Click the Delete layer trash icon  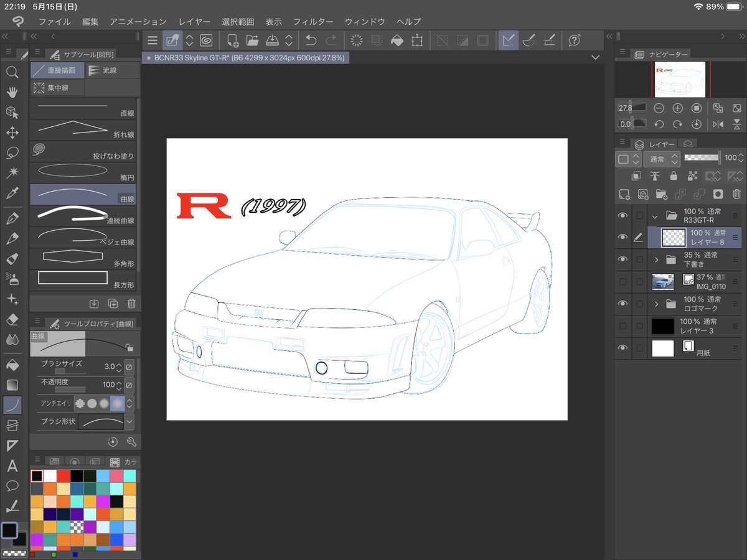pos(737,194)
